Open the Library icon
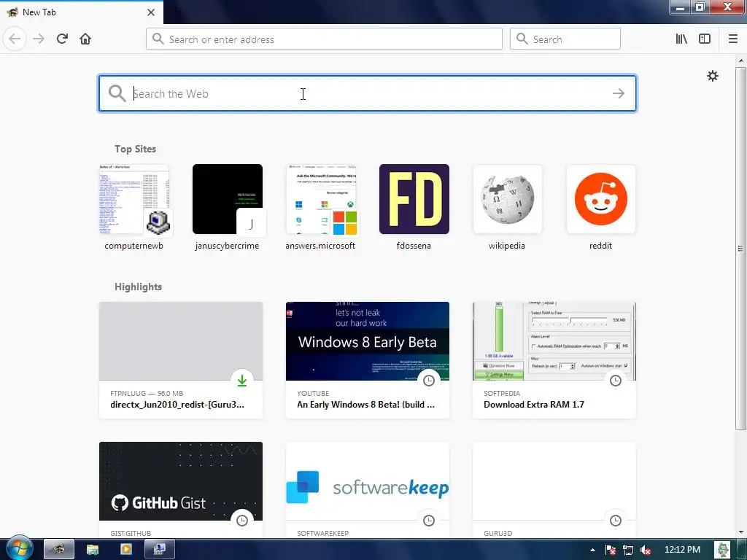The image size is (747, 560). [681, 39]
